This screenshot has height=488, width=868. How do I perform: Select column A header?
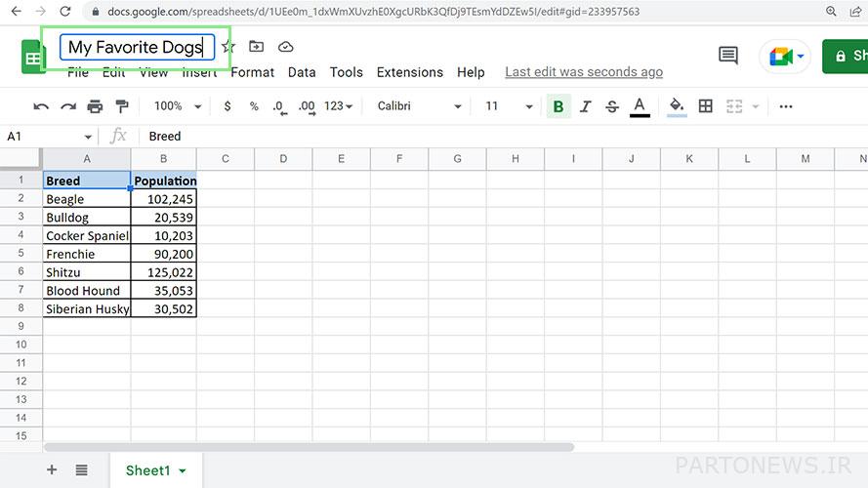[87, 159]
